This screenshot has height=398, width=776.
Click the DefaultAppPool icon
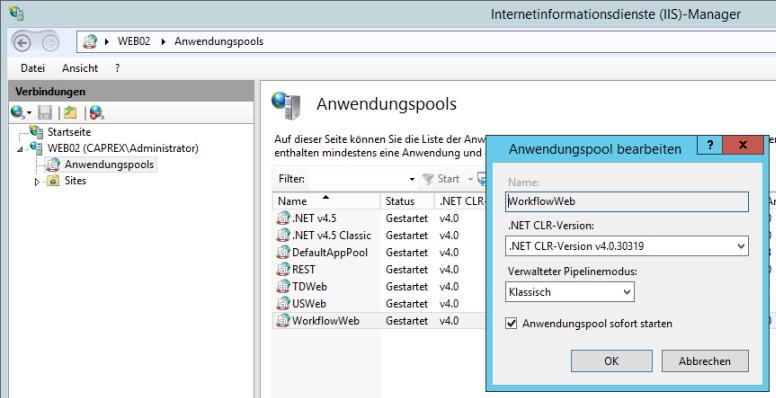coord(283,252)
